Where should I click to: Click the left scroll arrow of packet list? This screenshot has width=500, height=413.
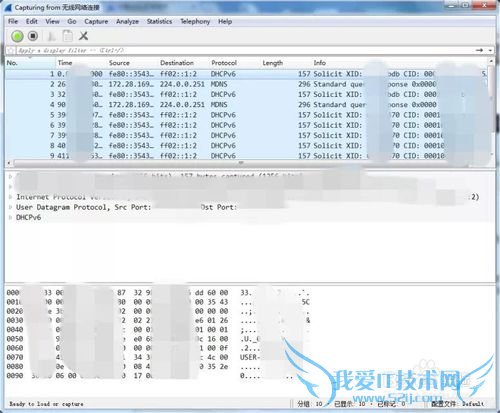[9, 163]
